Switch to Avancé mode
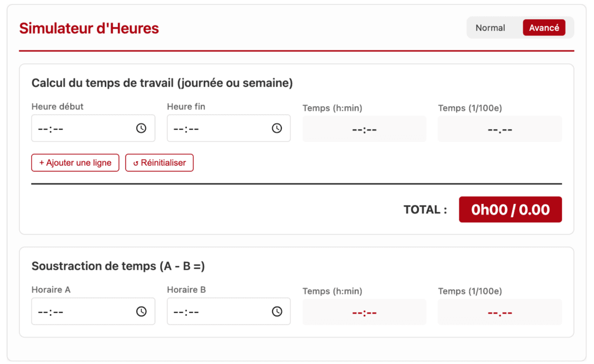The width and height of the screenshot is (594, 364). coord(544,28)
